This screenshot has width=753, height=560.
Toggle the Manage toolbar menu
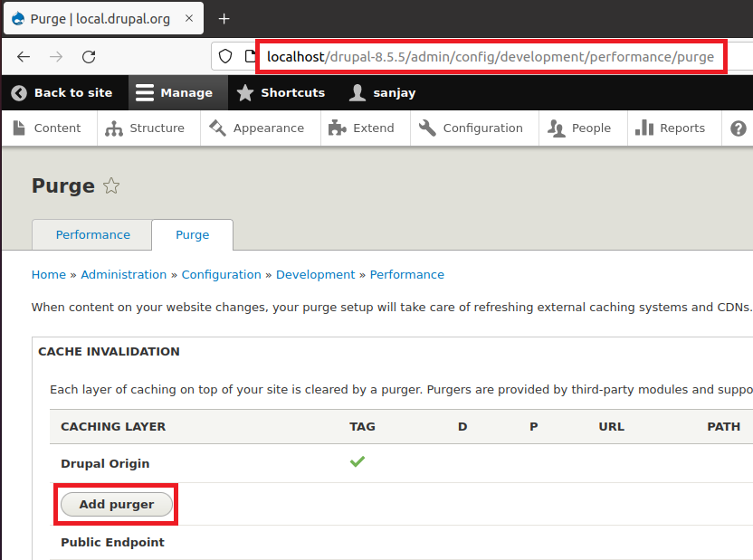tap(173, 92)
